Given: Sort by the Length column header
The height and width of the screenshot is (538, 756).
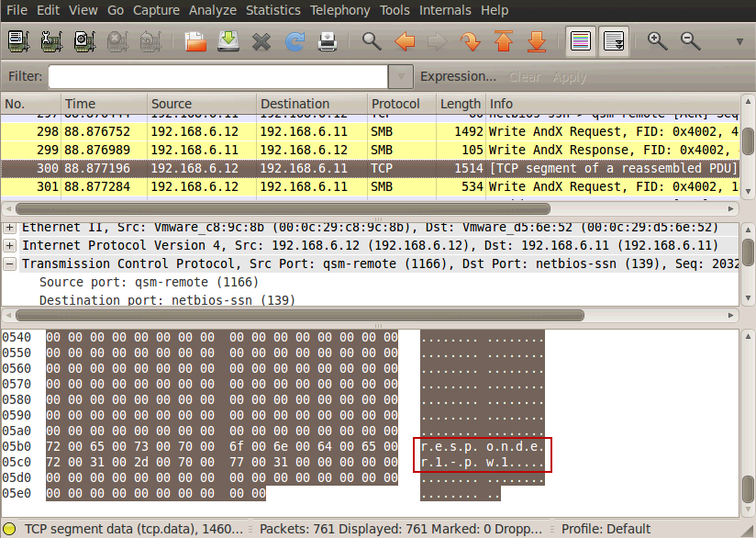Looking at the screenshot, I should pyautogui.click(x=461, y=104).
